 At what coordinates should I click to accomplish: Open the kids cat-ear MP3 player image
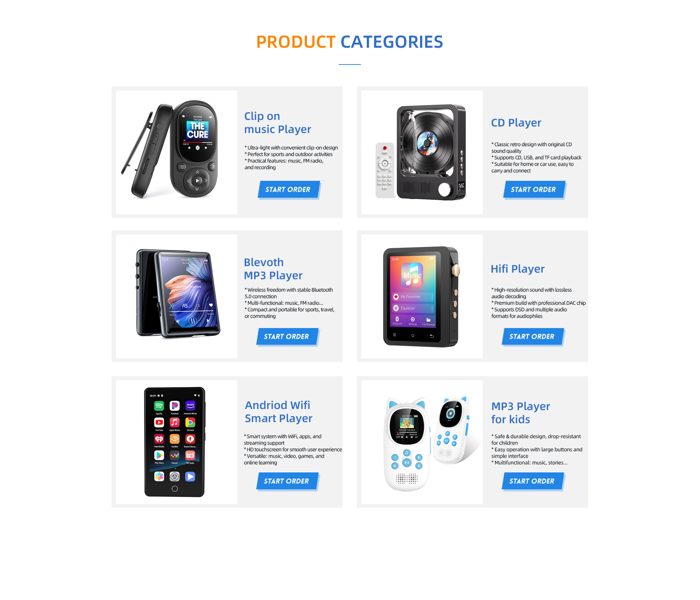pyautogui.click(x=422, y=442)
